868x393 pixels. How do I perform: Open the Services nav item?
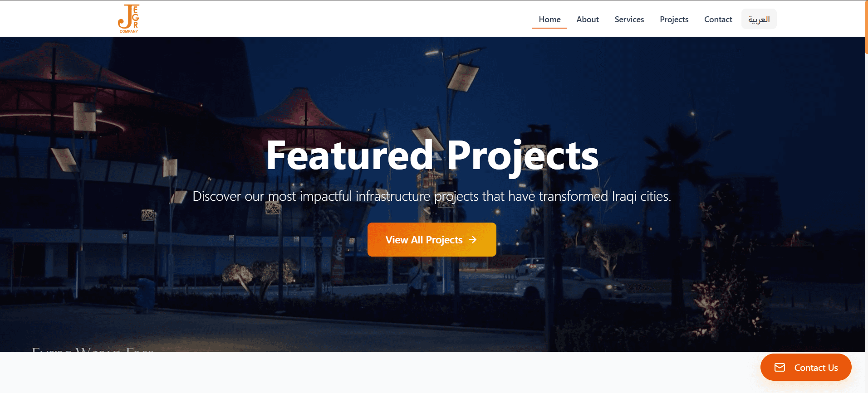(x=629, y=19)
